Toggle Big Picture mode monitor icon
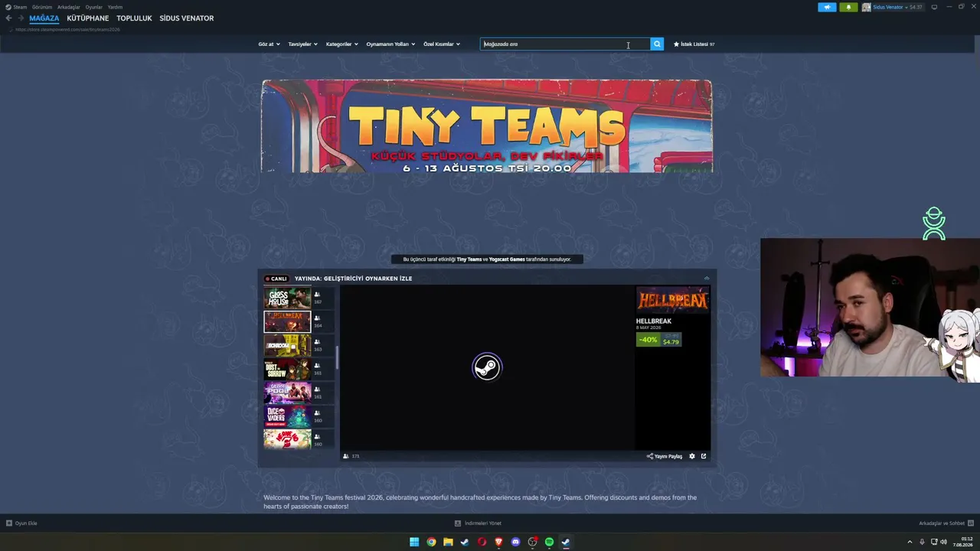Screen dimensions: 980x551 (x=934, y=7)
